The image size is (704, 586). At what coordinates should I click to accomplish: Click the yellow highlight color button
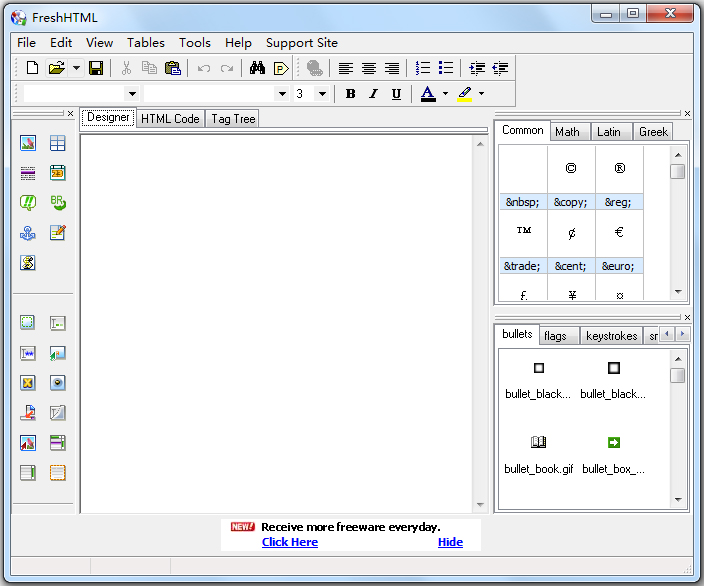click(x=465, y=94)
